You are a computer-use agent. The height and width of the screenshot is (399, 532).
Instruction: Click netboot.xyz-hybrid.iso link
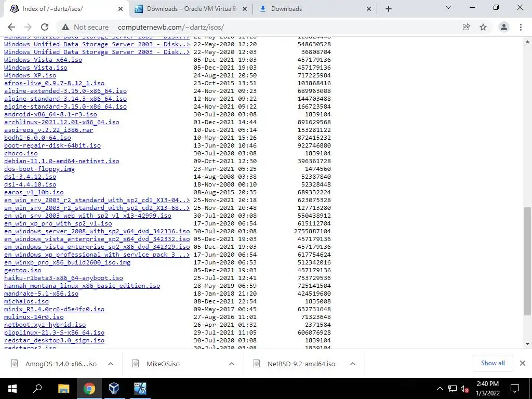(x=45, y=325)
